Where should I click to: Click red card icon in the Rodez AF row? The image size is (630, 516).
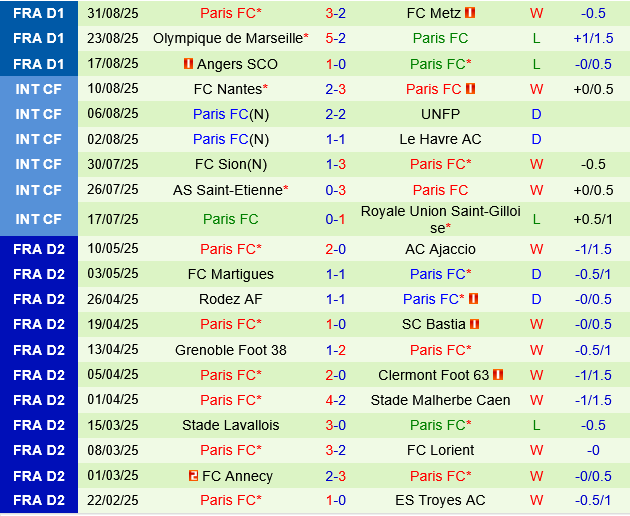click(x=473, y=299)
